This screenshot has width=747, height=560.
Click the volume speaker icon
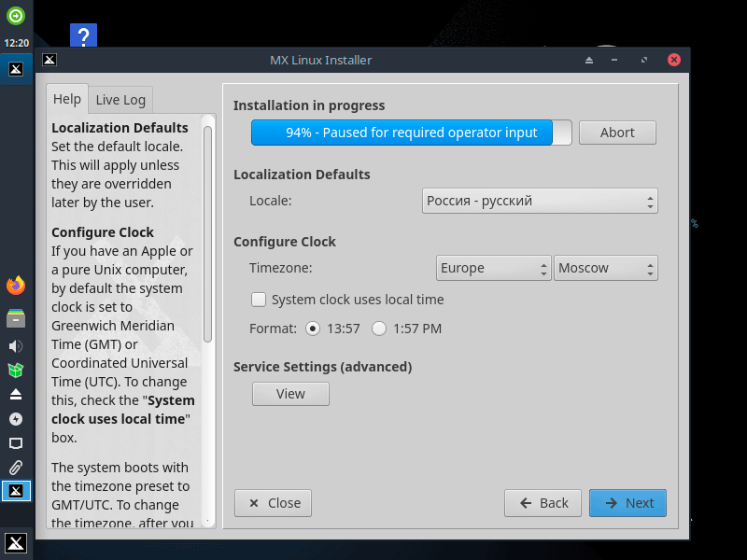(16, 346)
